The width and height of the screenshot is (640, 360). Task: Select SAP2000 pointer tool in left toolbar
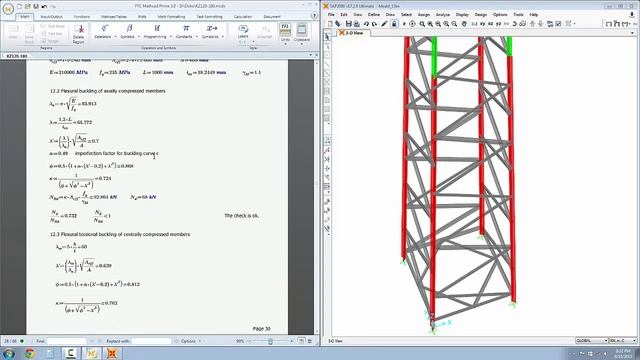[327, 37]
